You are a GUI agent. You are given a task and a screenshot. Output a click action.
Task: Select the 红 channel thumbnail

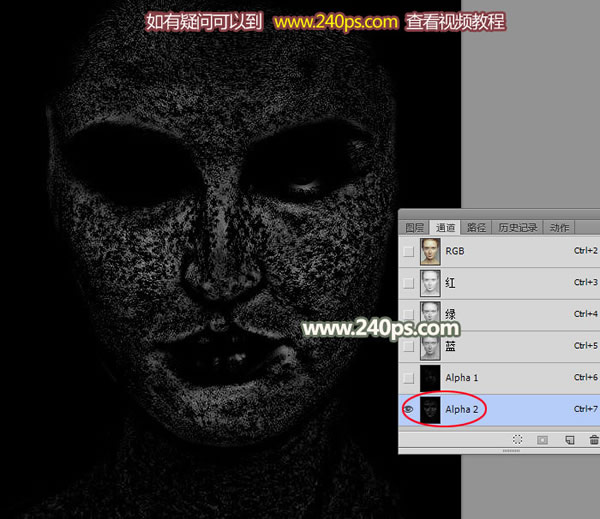pos(430,283)
